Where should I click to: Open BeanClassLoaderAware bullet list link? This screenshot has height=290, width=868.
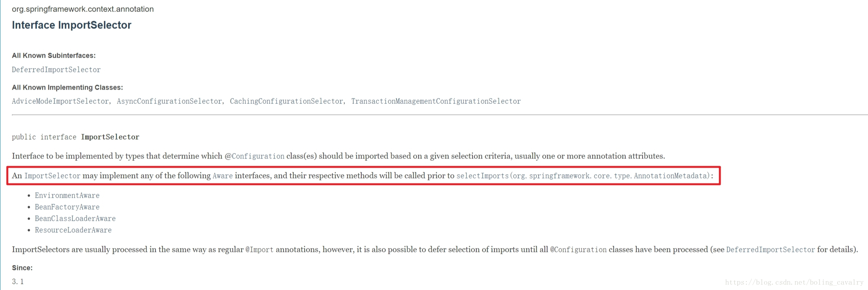(x=75, y=218)
